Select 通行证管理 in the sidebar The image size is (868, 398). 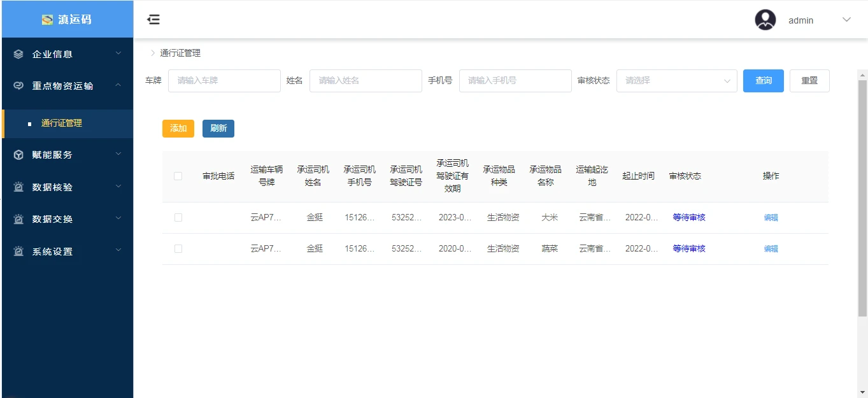(62, 124)
